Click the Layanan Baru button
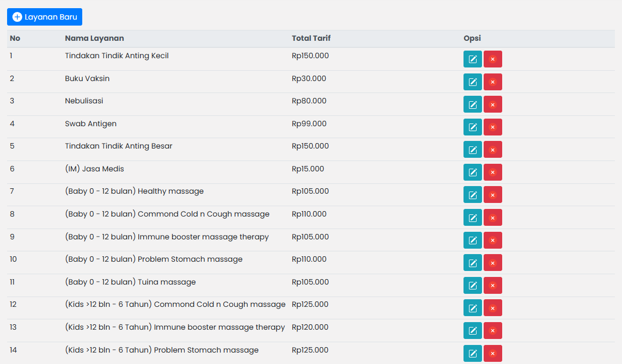Viewport: 622px width, 364px height. [x=45, y=17]
